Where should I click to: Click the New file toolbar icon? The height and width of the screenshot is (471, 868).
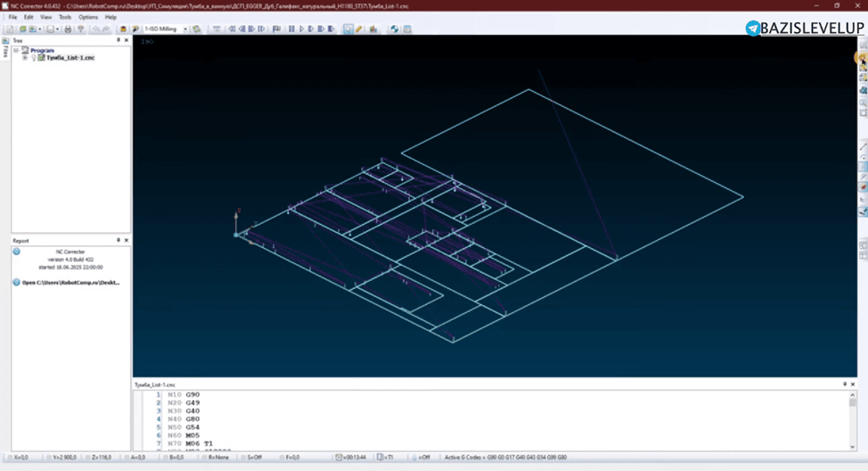click(x=10, y=29)
